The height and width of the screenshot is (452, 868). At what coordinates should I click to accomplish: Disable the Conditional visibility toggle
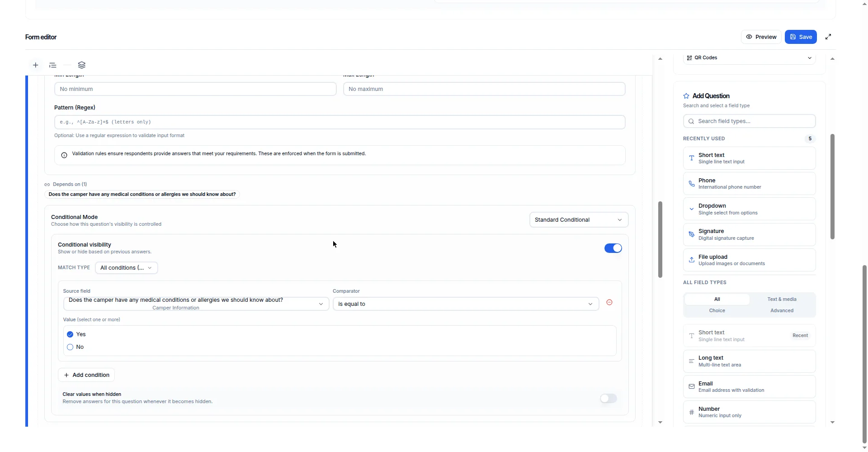coord(613,248)
